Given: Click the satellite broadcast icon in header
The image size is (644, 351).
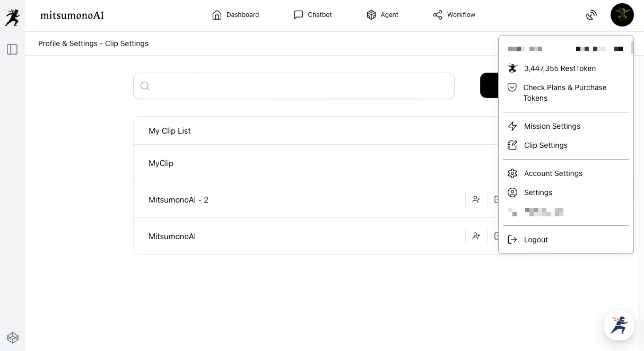Looking at the screenshot, I should pos(591,15).
